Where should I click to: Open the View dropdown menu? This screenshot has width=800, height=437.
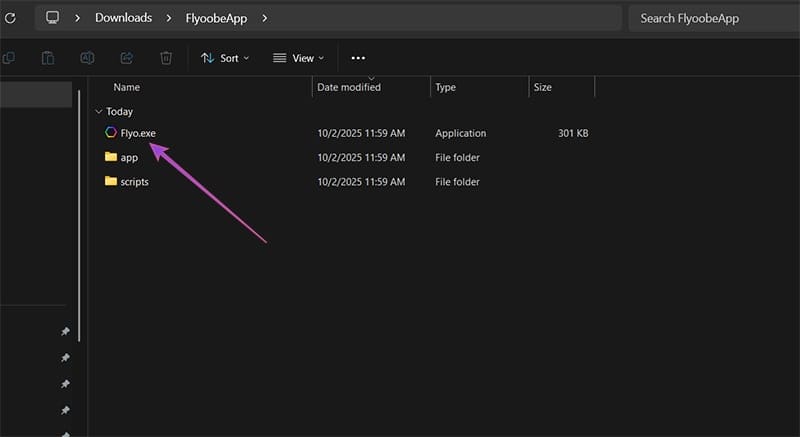pyautogui.click(x=299, y=58)
